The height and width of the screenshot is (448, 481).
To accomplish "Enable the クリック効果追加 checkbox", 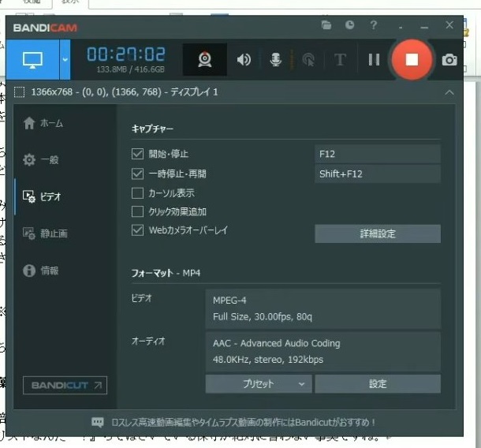I will 137,211.
